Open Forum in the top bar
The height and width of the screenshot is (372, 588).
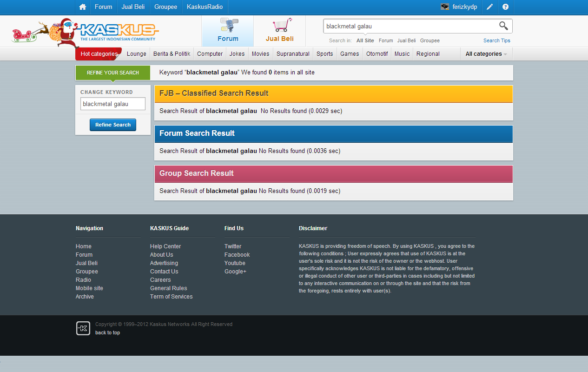click(x=103, y=7)
